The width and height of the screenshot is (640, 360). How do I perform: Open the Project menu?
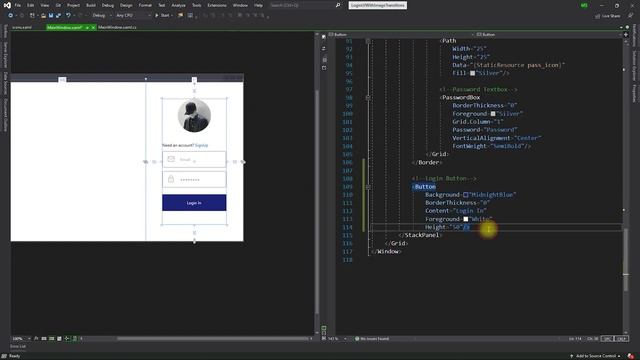[73, 5]
